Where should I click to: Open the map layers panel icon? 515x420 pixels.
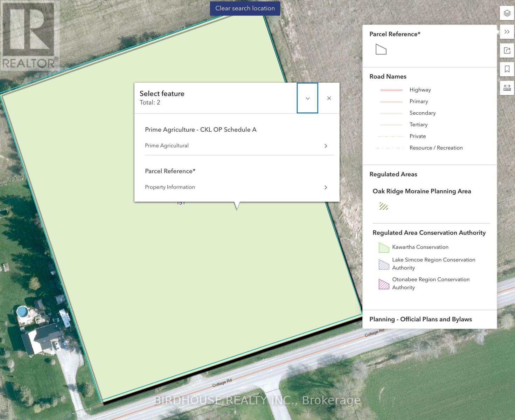pos(507,13)
